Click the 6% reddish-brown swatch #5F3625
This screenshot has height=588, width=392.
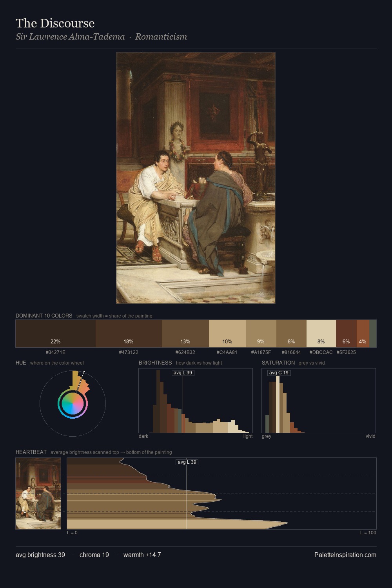tap(346, 334)
